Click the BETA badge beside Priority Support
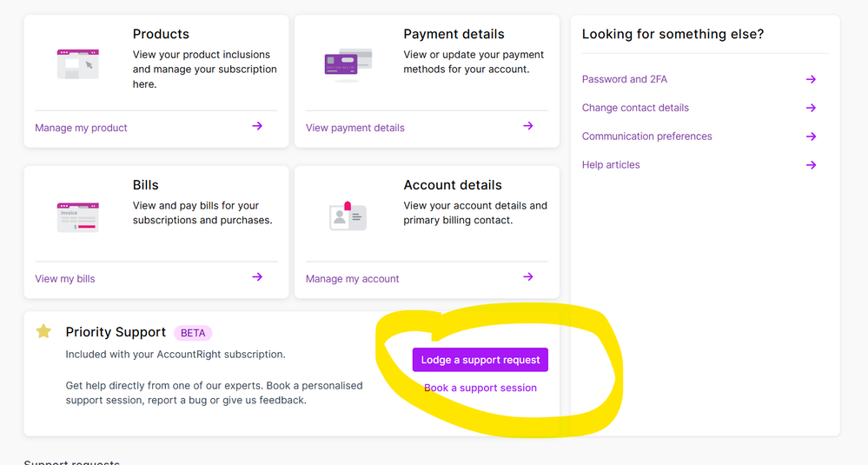The height and width of the screenshot is (465, 868). pos(193,333)
